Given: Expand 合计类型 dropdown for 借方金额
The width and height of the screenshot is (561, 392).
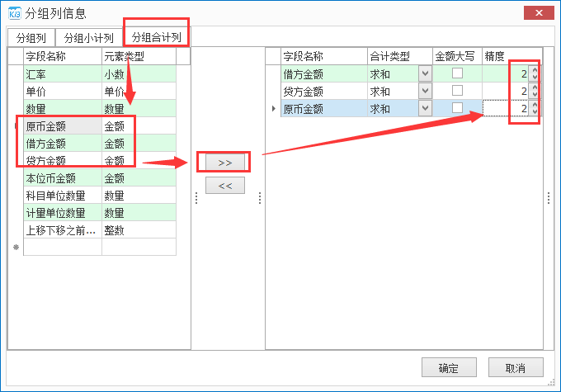Looking at the screenshot, I should click(x=425, y=73).
